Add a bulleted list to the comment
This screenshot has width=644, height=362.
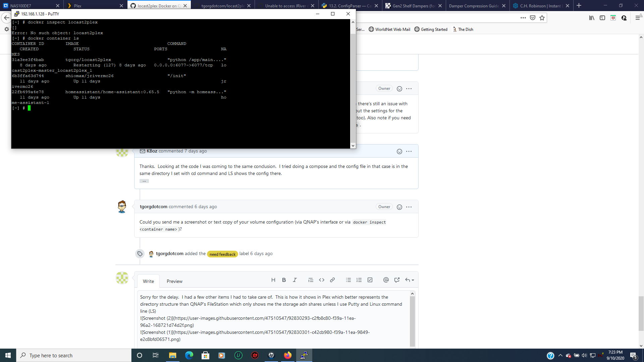pos(348,280)
